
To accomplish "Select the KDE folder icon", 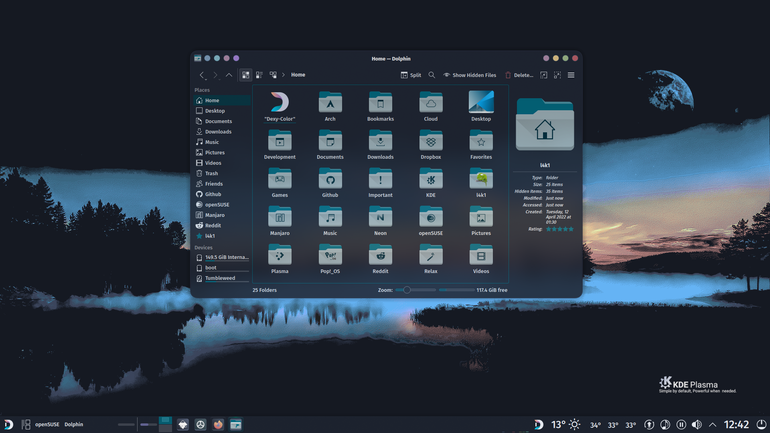I will point(431,179).
